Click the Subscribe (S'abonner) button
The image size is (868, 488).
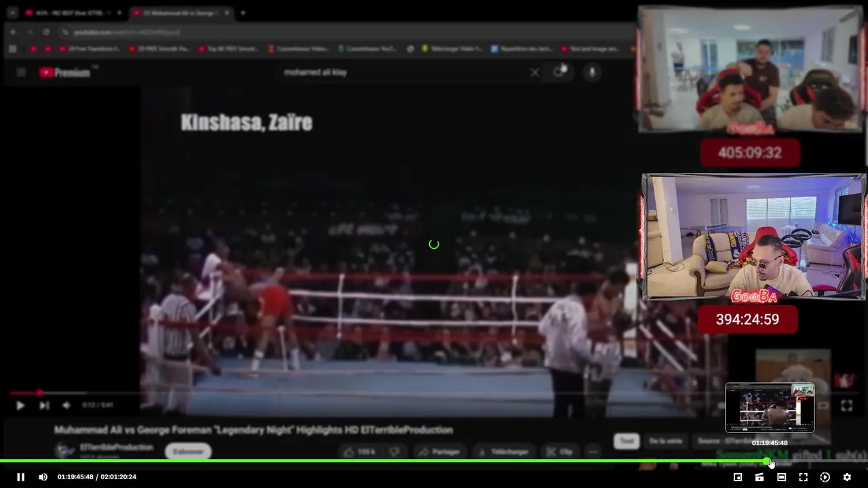point(188,451)
